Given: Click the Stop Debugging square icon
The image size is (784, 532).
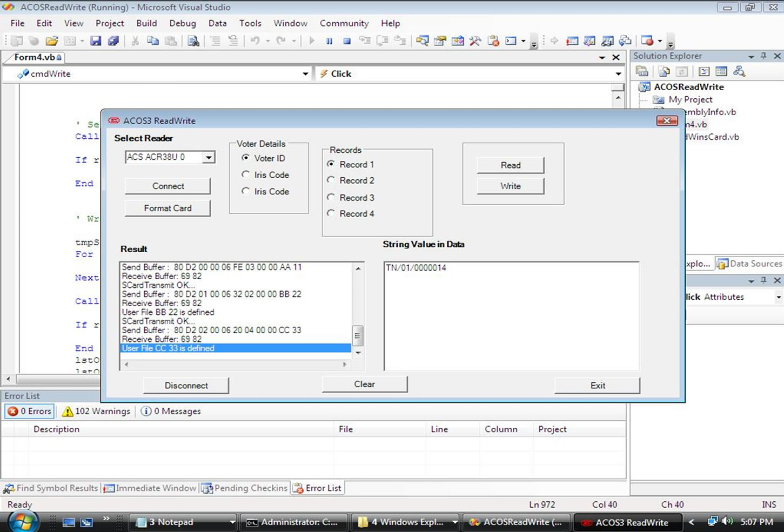Looking at the screenshot, I should [347, 41].
